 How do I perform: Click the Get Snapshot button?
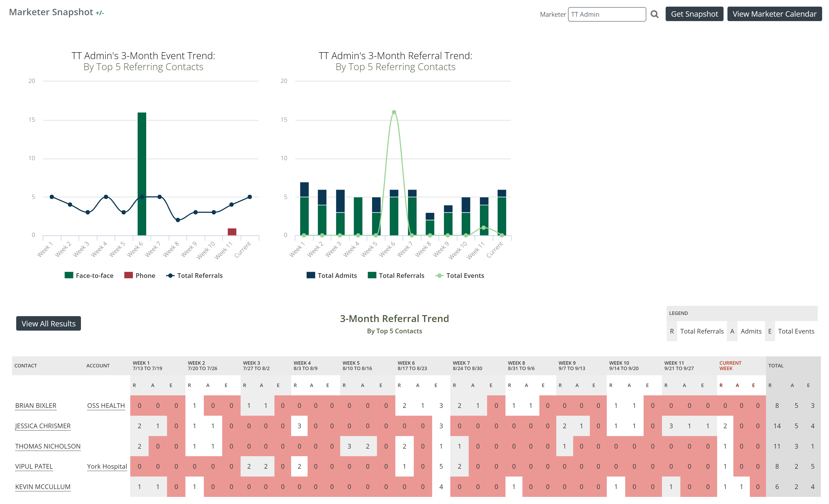694,14
